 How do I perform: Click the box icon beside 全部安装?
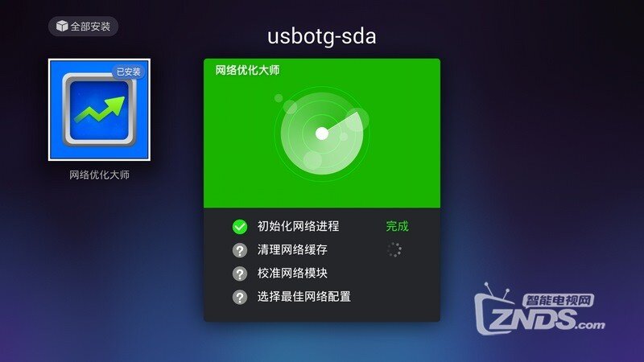click(x=62, y=27)
